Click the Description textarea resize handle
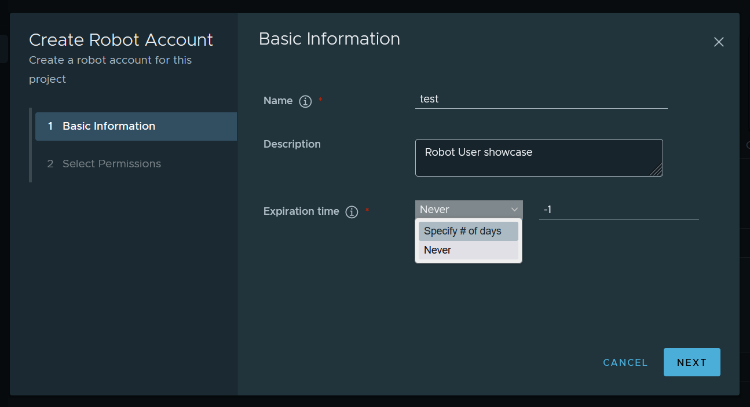This screenshot has width=750, height=407. coord(657,171)
